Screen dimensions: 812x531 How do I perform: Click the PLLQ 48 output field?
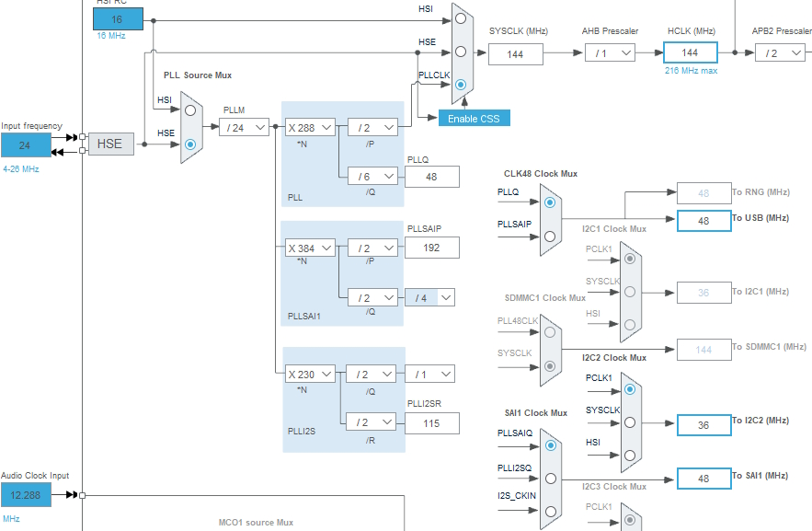coord(432,177)
